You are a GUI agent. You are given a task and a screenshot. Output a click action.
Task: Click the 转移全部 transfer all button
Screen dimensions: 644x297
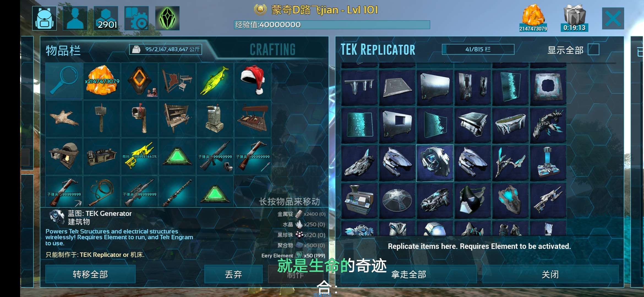[90, 274]
